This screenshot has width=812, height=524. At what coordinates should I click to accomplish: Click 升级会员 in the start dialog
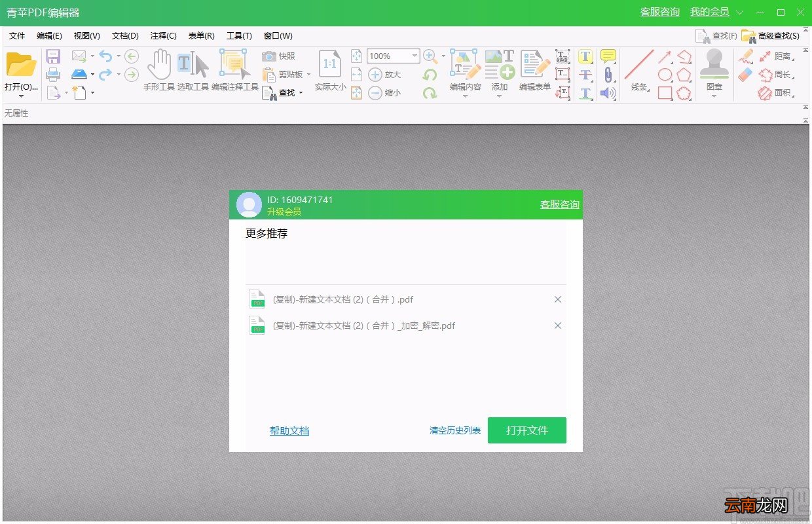click(x=284, y=212)
